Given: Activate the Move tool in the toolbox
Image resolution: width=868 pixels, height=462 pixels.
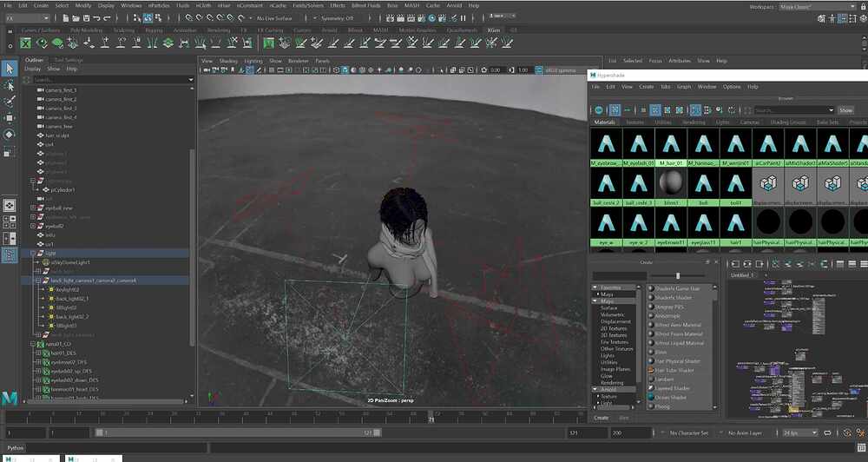Looking at the screenshot, I should [10, 118].
